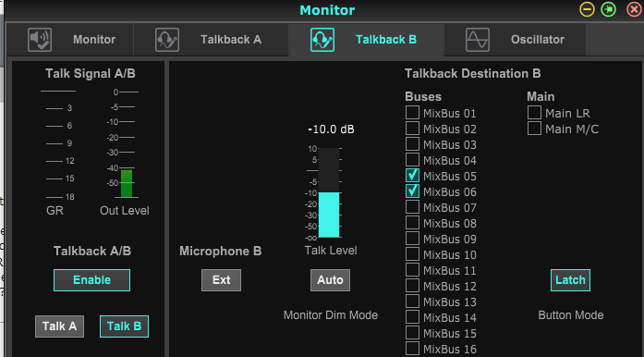This screenshot has width=644, height=357.
Task: Check the MixBus 07 checkbox
Action: pos(412,207)
